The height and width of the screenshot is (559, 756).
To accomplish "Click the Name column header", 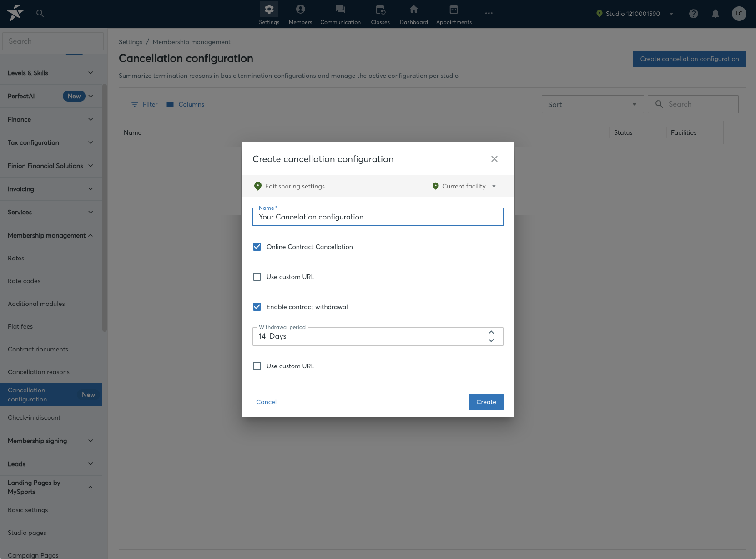I will [x=133, y=132].
